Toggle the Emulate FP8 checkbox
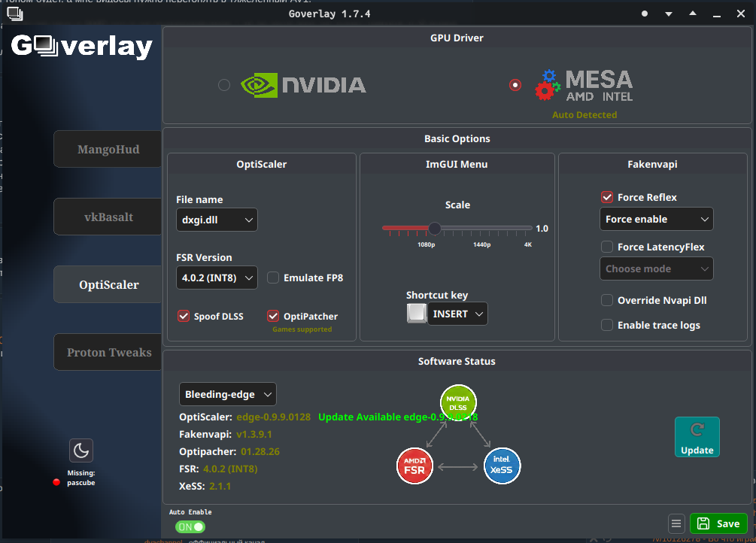The height and width of the screenshot is (543, 756). (273, 278)
